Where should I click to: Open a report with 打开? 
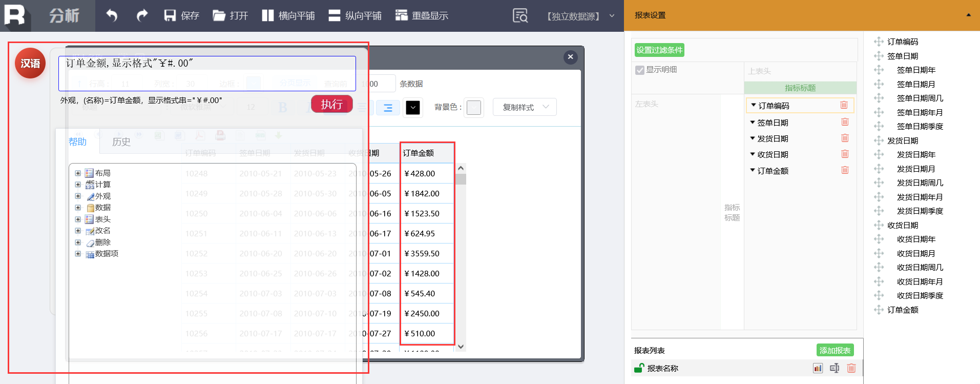230,15
